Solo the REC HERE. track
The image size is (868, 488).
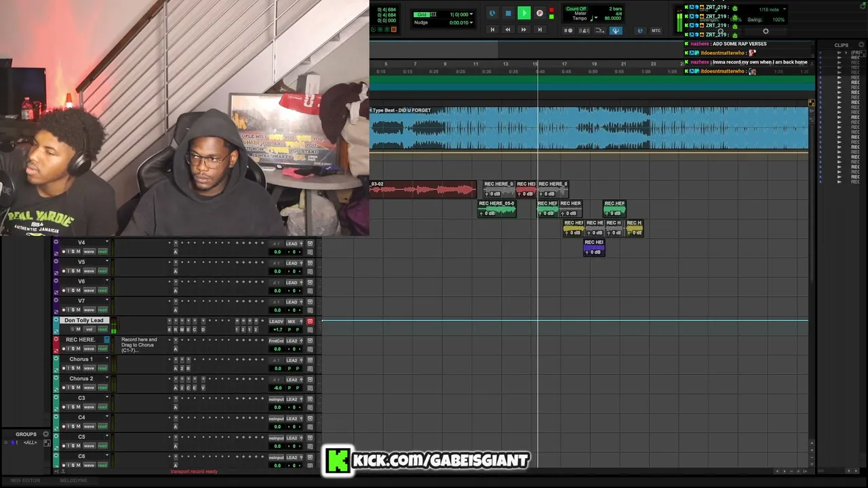click(73, 349)
